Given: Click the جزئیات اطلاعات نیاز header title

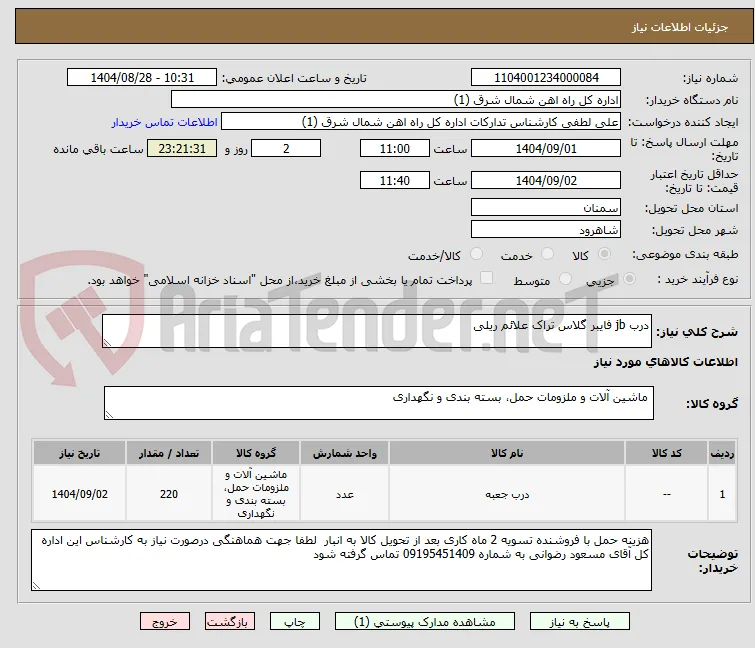Looking at the screenshot, I should pyautogui.click(x=679, y=27).
